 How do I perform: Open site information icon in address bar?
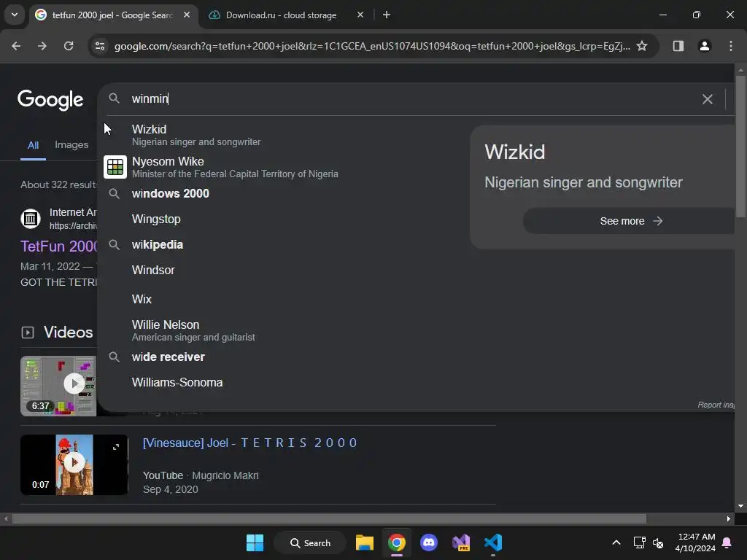point(100,46)
